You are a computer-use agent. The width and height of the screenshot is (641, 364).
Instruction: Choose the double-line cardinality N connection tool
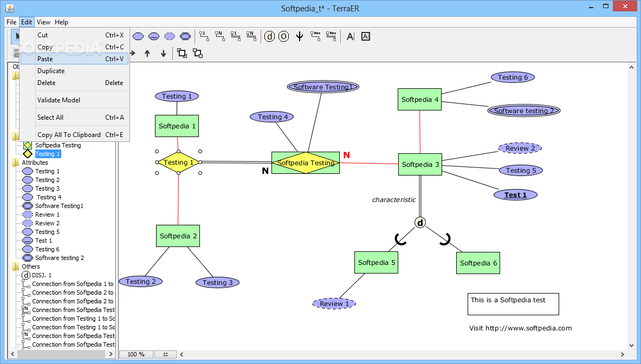(x=251, y=36)
